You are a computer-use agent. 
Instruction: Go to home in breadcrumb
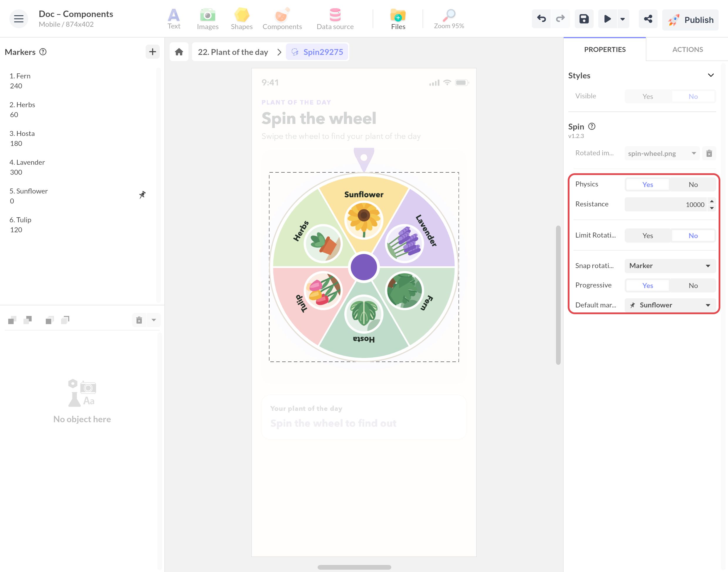pyautogui.click(x=179, y=52)
